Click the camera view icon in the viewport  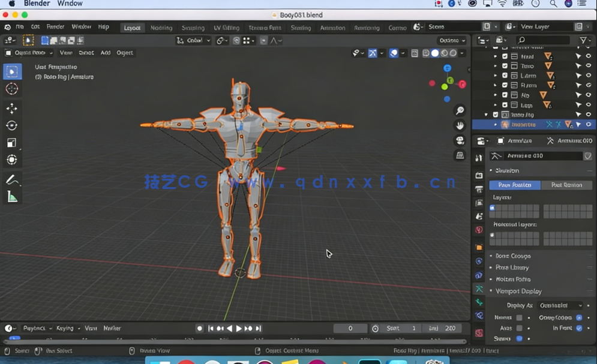(460, 139)
